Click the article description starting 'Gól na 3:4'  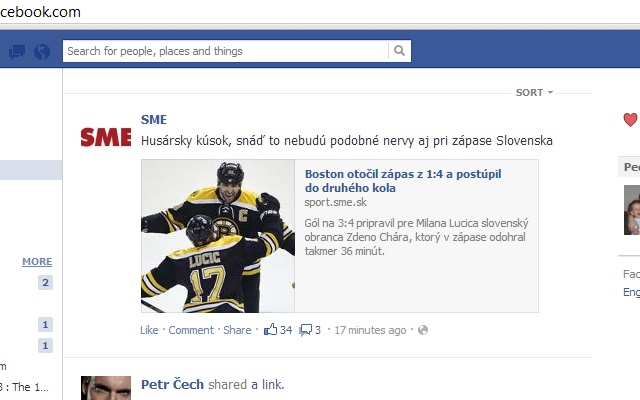click(x=416, y=237)
